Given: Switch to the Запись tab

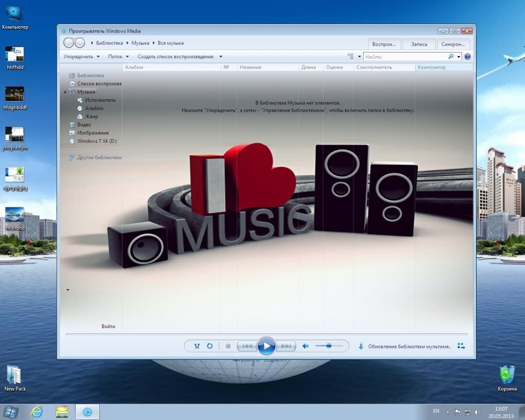Looking at the screenshot, I should [x=419, y=44].
